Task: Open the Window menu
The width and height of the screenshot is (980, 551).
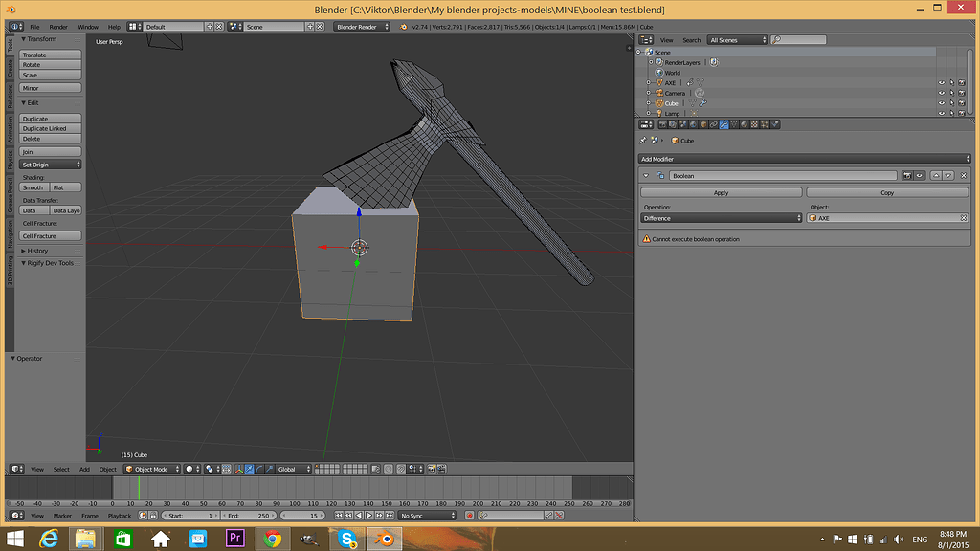Action: (x=87, y=27)
